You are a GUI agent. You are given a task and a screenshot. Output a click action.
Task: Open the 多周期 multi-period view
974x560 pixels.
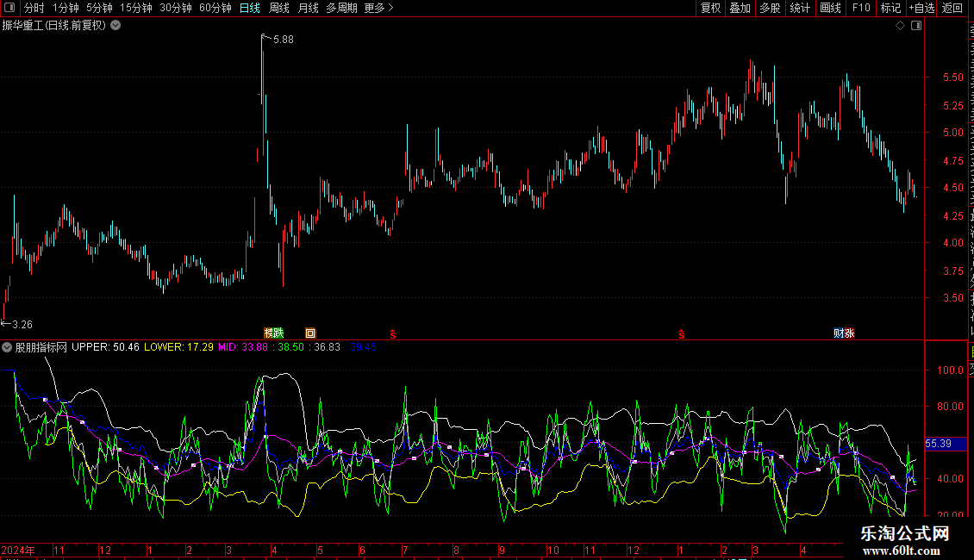pos(341,8)
